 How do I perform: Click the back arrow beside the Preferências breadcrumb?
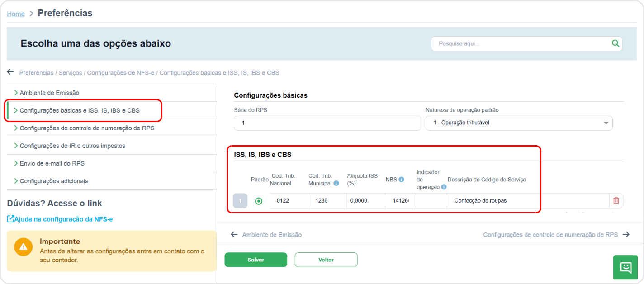(10, 72)
